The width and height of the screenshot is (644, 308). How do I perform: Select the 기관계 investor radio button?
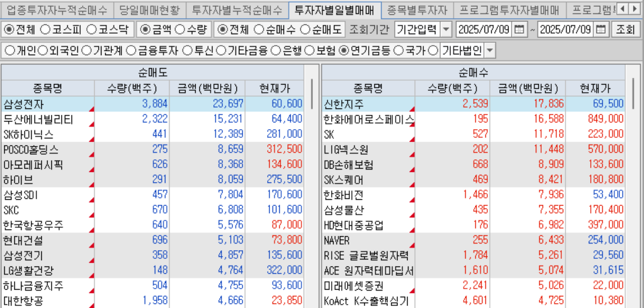pyautogui.click(x=86, y=50)
